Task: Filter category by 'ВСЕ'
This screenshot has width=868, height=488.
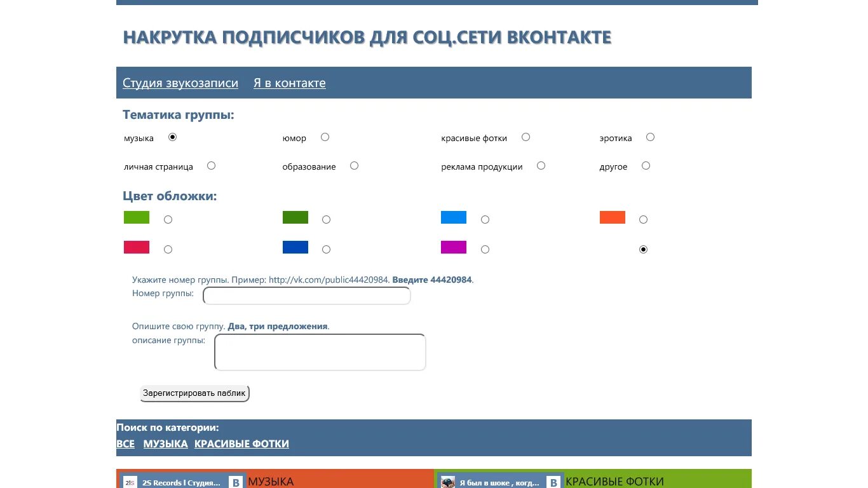Action: click(125, 444)
